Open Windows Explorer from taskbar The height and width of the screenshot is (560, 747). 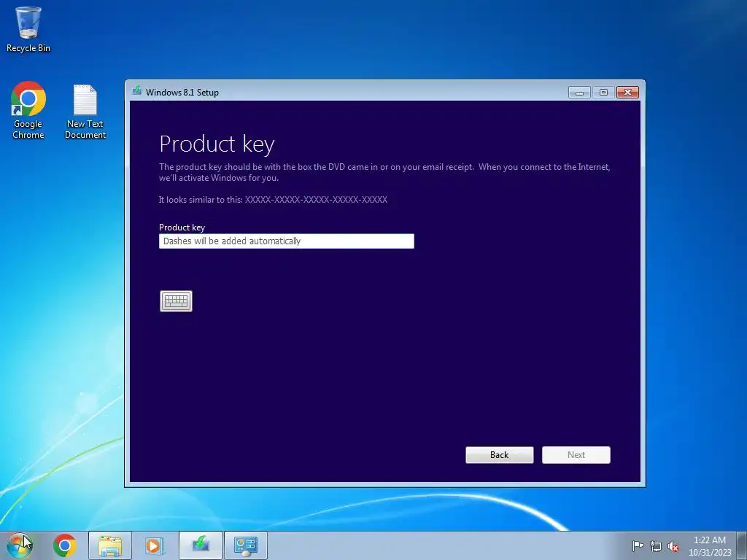click(x=110, y=545)
